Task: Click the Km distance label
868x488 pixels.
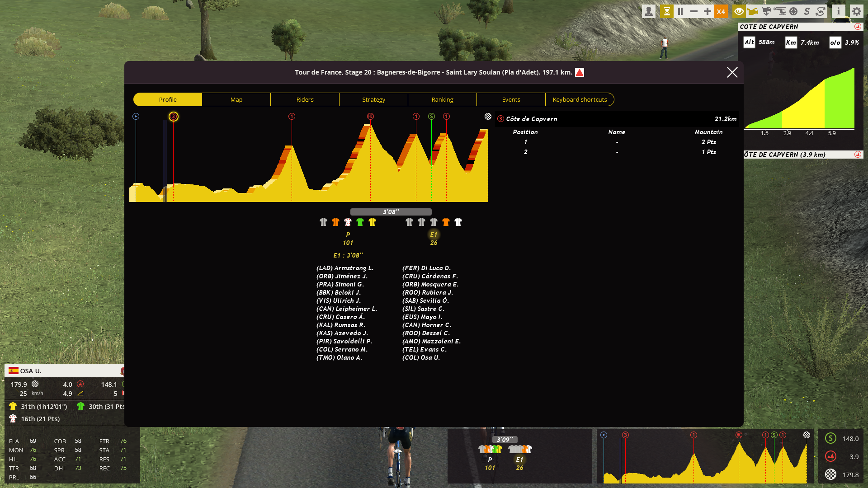Action: [791, 42]
